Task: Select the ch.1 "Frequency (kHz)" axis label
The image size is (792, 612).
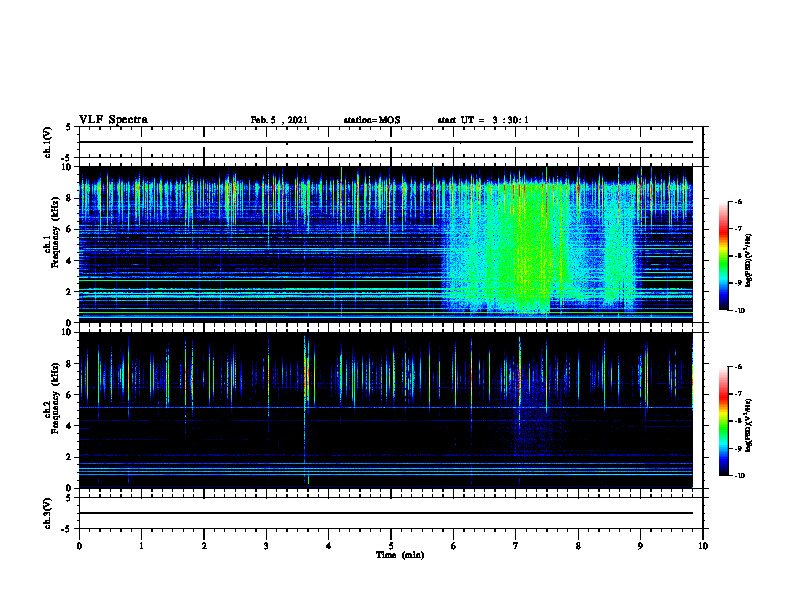Action: [x=55, y=232]
